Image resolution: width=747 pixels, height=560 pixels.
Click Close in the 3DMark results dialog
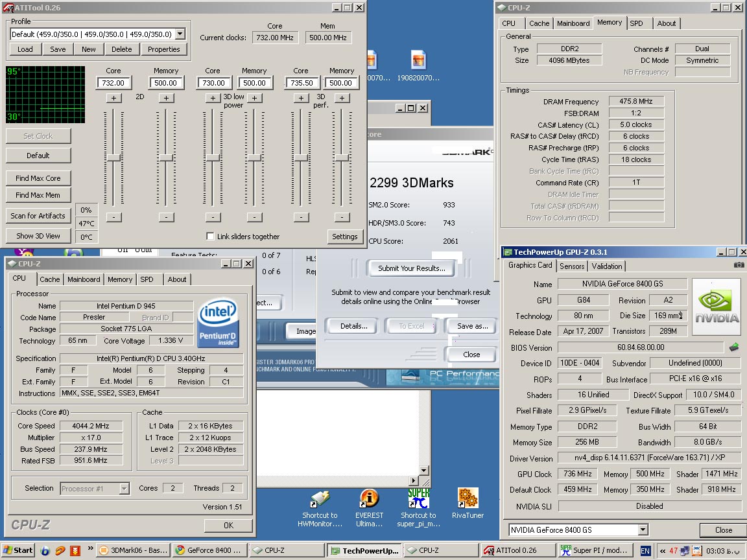coord(471,355)
